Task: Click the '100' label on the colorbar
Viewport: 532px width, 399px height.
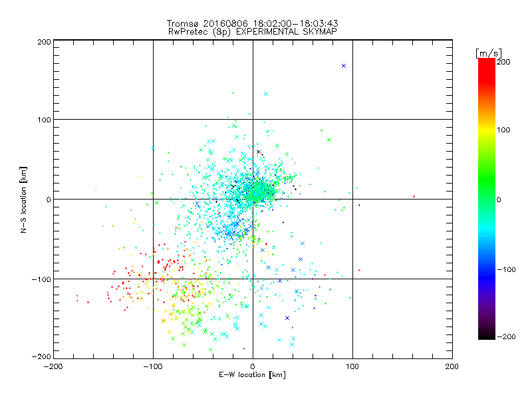Action: 503,130
